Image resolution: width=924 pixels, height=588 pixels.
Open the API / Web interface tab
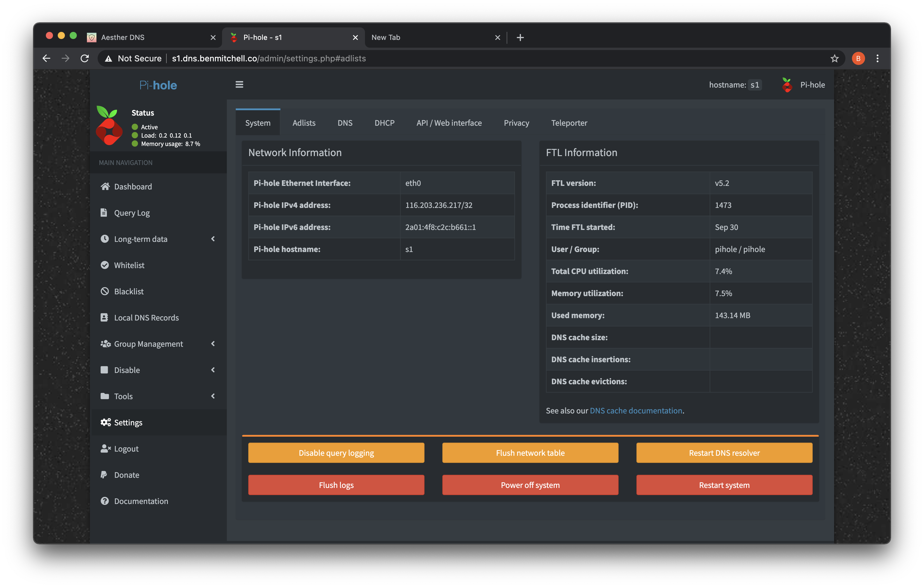point(449,122)
